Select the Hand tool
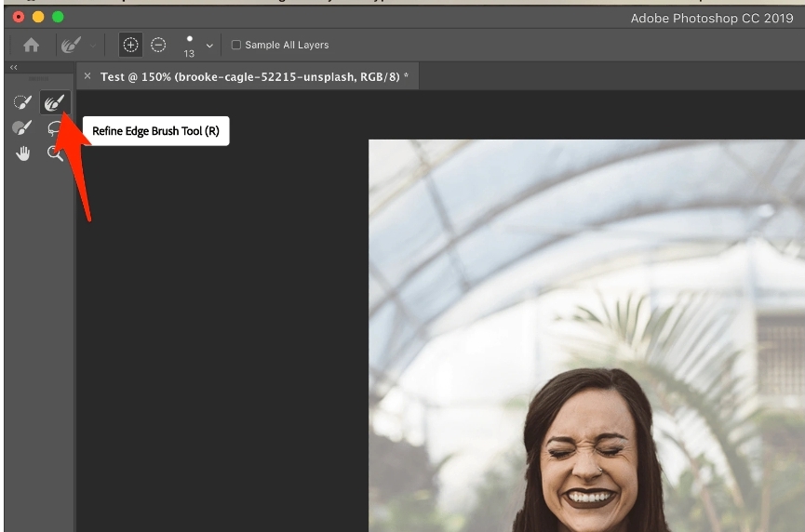 point(22,153)
